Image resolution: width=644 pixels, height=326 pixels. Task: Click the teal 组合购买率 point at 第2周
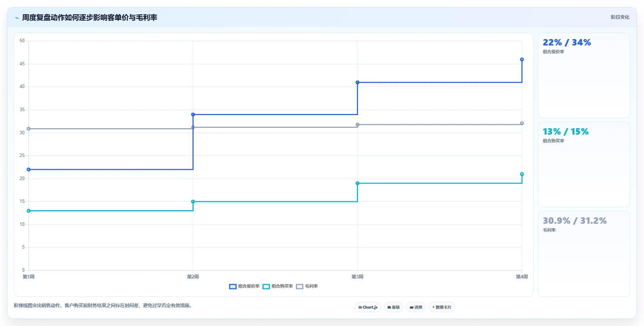pyautogui.click(x=193, y=202)
